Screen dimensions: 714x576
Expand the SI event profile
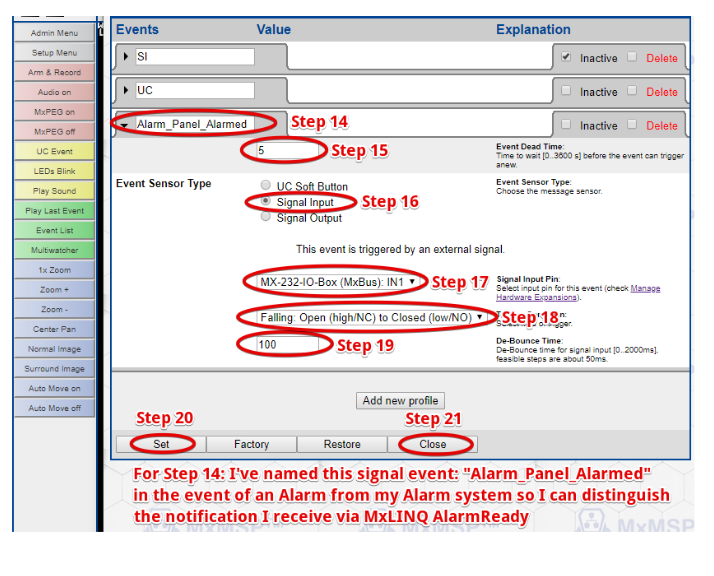click(x=126, y=56)
